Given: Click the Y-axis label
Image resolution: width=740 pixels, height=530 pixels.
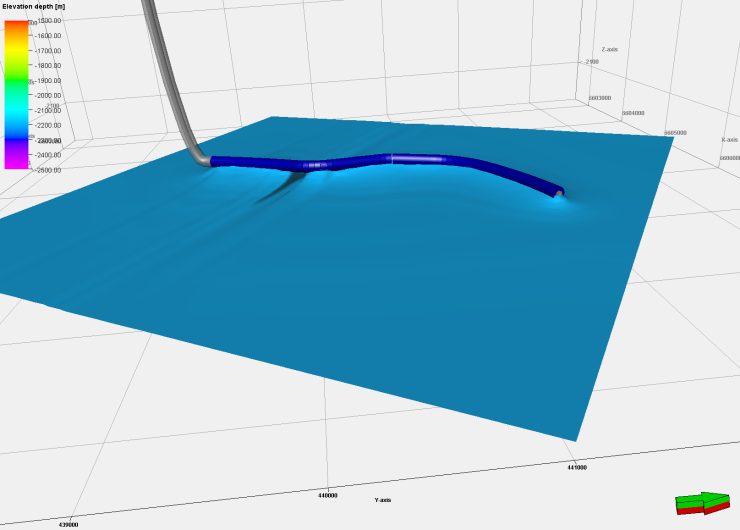Looking at the screenshot, I should tap(383, 499).
